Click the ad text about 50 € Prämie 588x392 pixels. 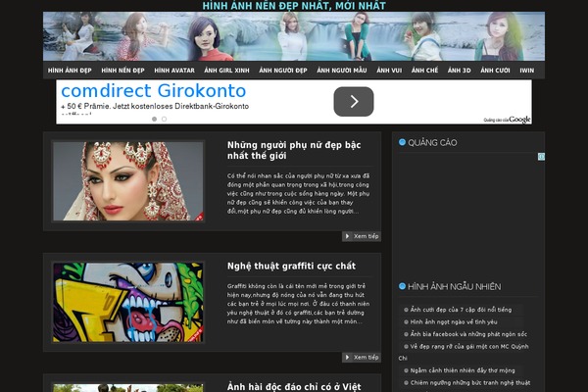point(155,106)
